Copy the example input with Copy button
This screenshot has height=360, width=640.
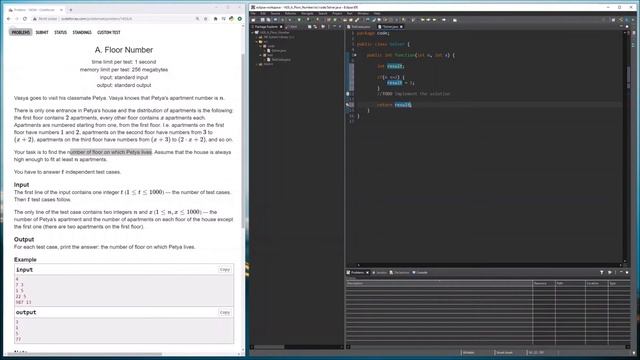[x=225, y=269]
